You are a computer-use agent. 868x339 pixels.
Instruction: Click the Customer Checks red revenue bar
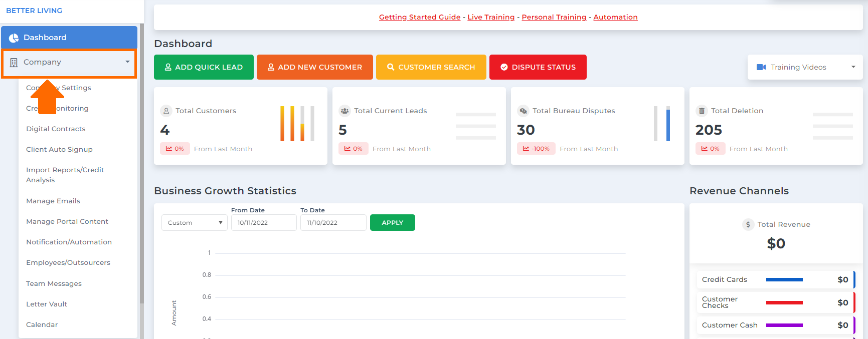pyautogui.click(x=784, y=302)
